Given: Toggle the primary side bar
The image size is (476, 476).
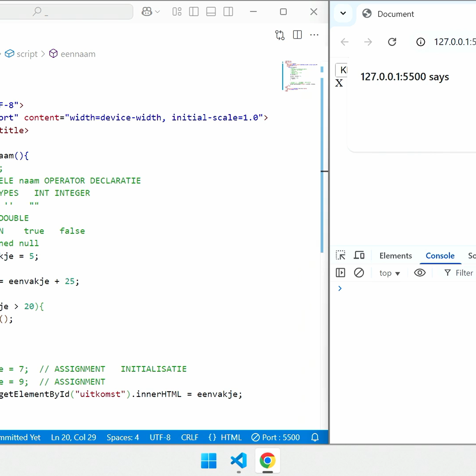Looking at the screenshot, I should pyautogui.click(x=194, y=12).
